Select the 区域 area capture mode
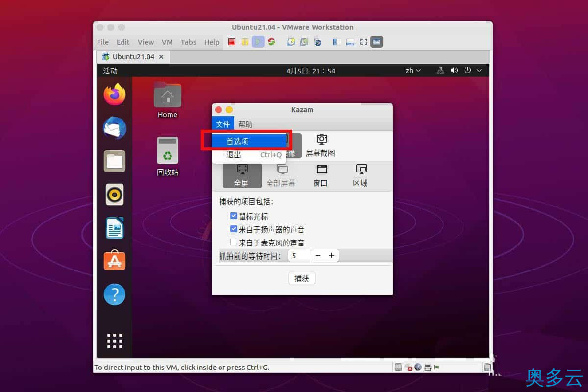This screenshot has width=588, height=392. tap(360, 175)
